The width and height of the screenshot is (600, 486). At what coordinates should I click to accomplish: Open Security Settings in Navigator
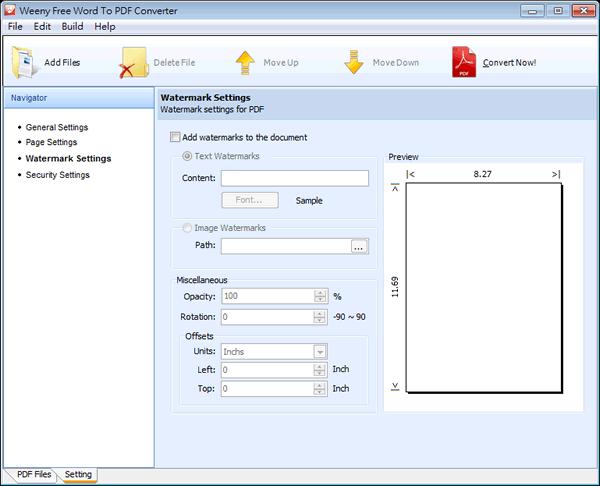[x=57, y=175]
